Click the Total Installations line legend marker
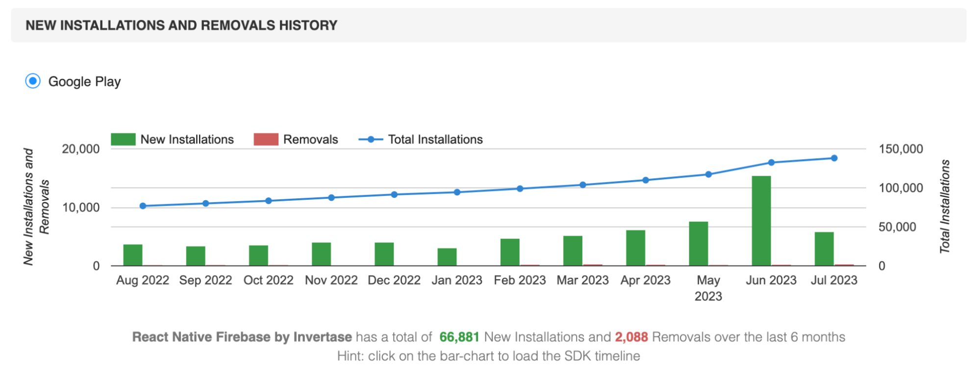Screen dimensions: 980x377 tap(371, 140)
